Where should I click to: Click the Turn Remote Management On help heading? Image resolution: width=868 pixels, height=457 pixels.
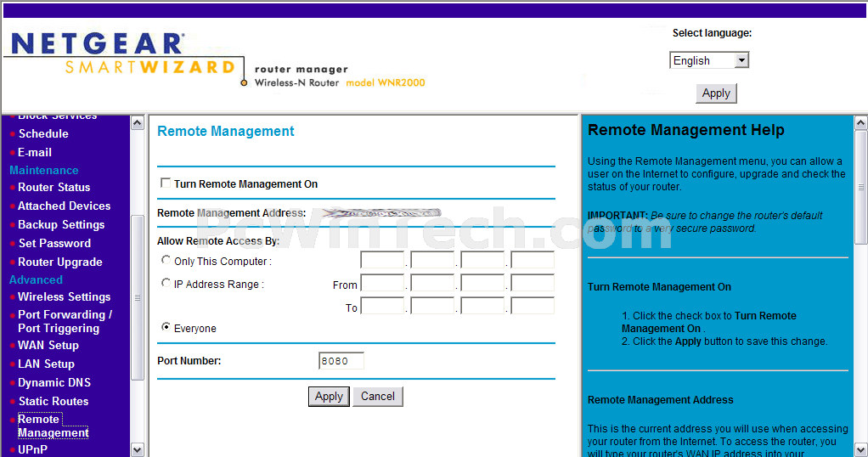pos(659,287)
